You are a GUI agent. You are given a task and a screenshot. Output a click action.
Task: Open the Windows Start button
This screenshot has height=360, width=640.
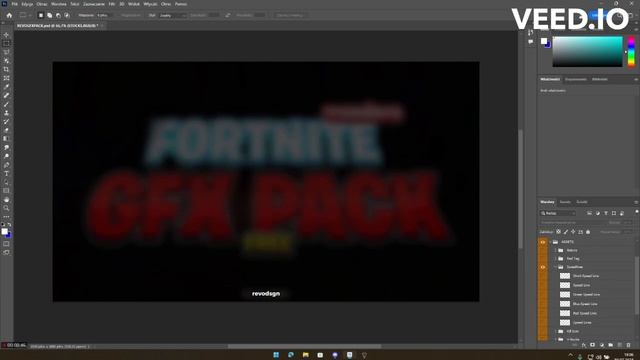click(276, 355)
